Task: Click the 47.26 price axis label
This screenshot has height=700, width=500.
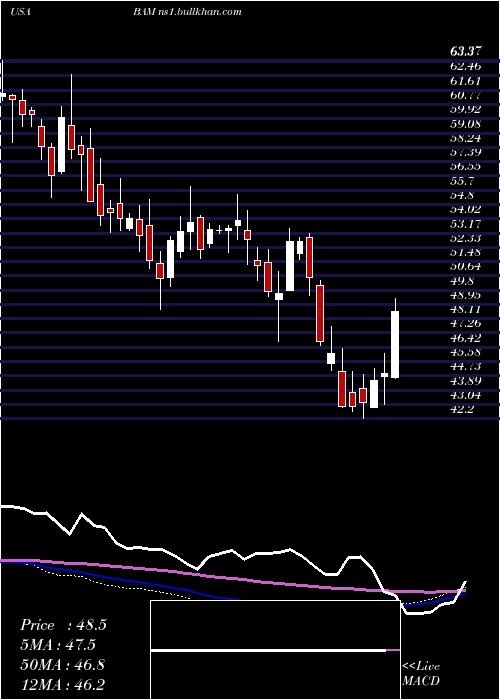Action: (465, 324)
